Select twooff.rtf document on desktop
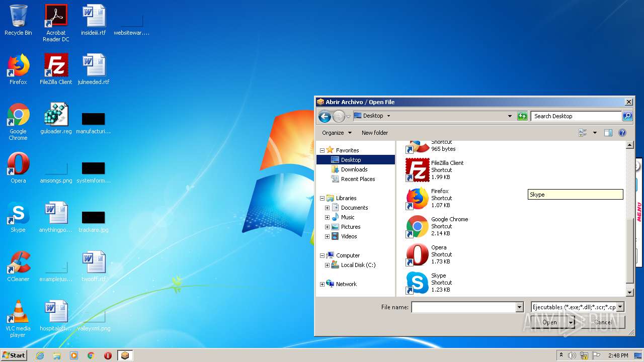The width and height of the screenshot is (644, 362). pos(94,266)
